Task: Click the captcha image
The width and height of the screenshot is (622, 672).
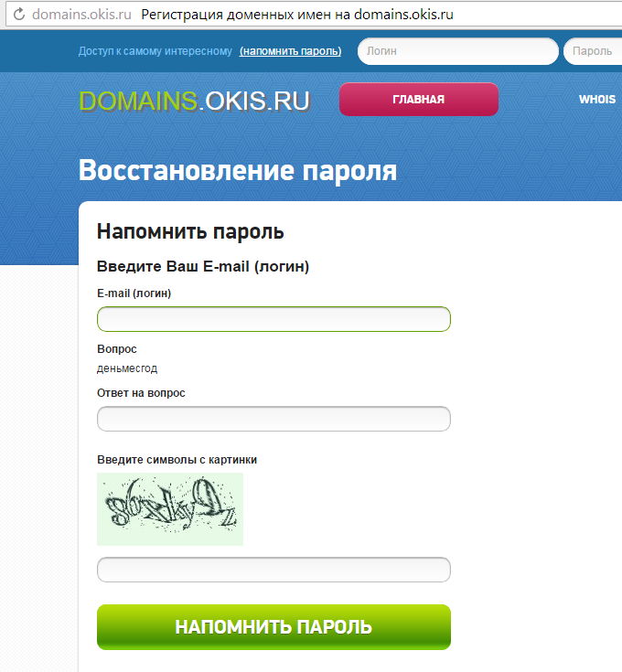Action: pyautogui.click(x=170, y=508)
